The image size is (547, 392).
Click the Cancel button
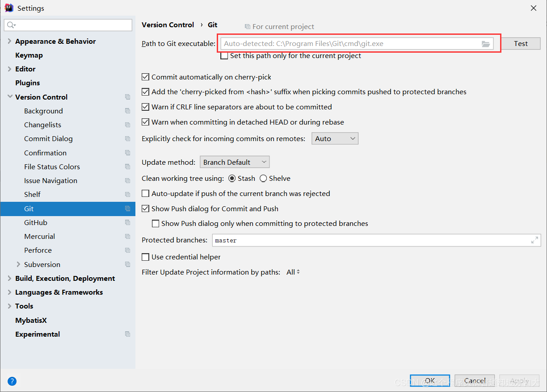coord(475,381)
